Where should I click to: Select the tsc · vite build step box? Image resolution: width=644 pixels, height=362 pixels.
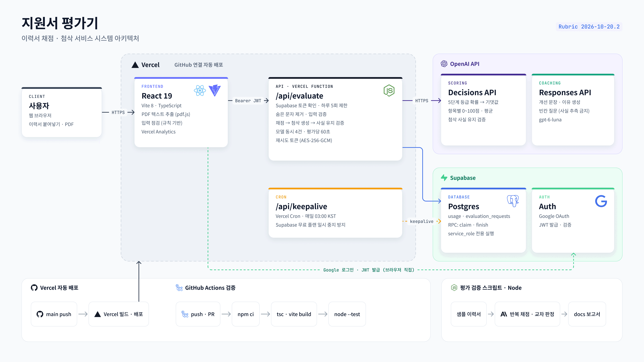[x=294, y=314]
